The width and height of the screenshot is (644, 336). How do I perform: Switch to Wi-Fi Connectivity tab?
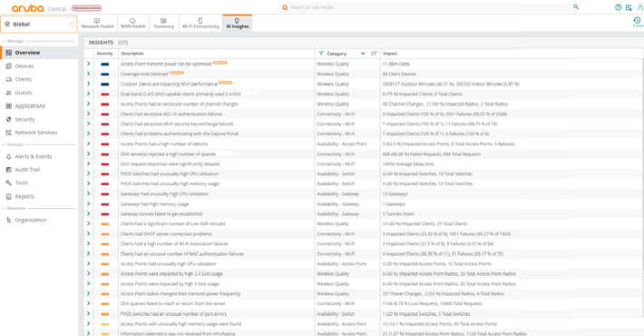click(x=200, y=24)
